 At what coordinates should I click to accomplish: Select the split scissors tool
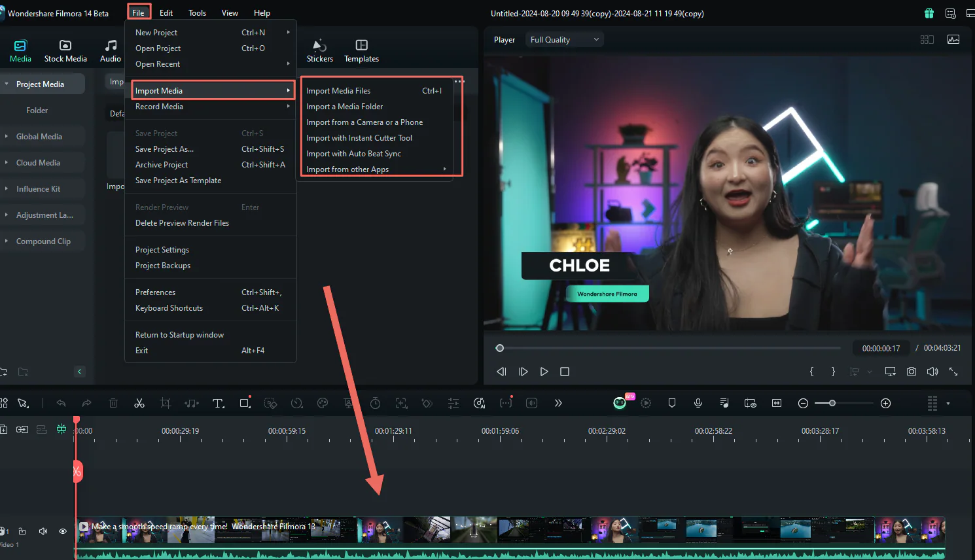point(139,403)
